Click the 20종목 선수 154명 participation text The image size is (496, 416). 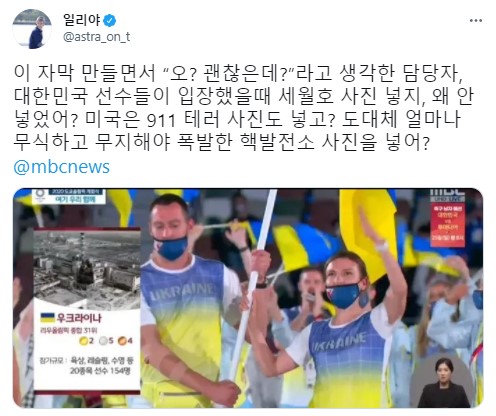coord(100,371)
